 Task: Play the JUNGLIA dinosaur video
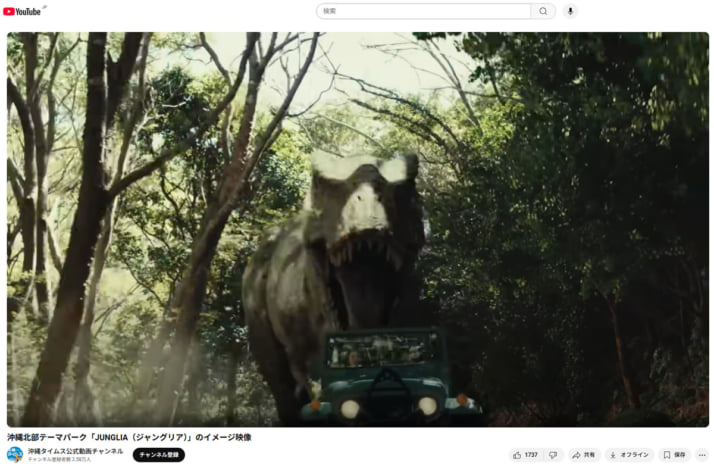[x=357, y=229]
